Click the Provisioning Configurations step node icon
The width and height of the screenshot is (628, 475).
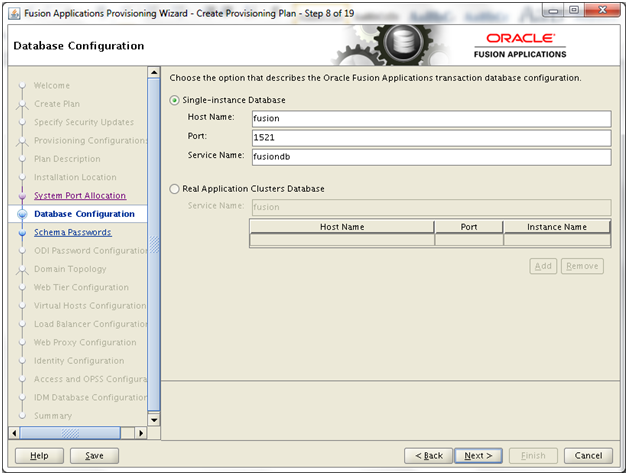click(22, 141)
